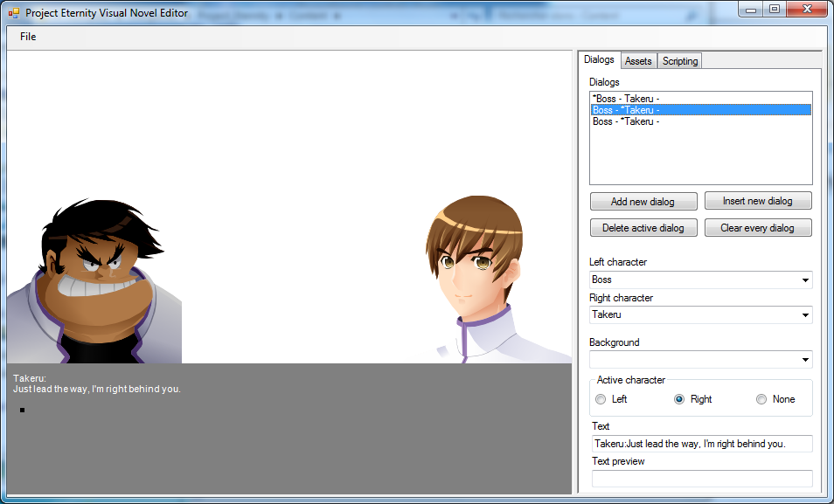The height and width of the screenshot is (504, 834).
Task: Open the File menu
Action: click(x=28, y=37)
